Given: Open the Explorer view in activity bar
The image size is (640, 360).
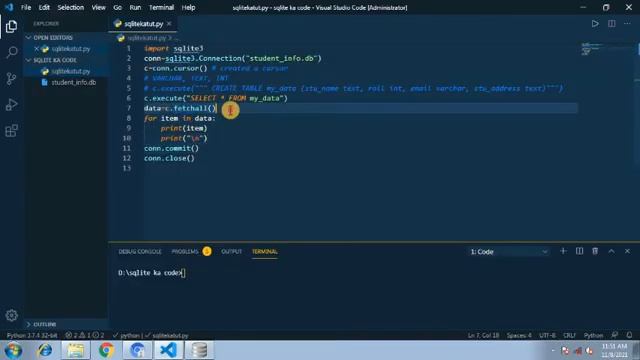Looking at the screenshot, I should point(11,27).
